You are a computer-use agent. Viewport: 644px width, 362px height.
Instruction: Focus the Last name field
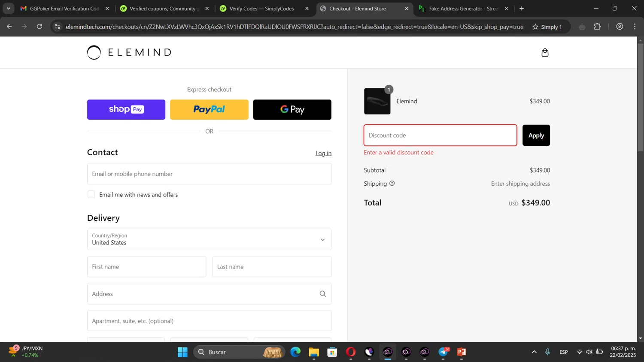(272, 267)
